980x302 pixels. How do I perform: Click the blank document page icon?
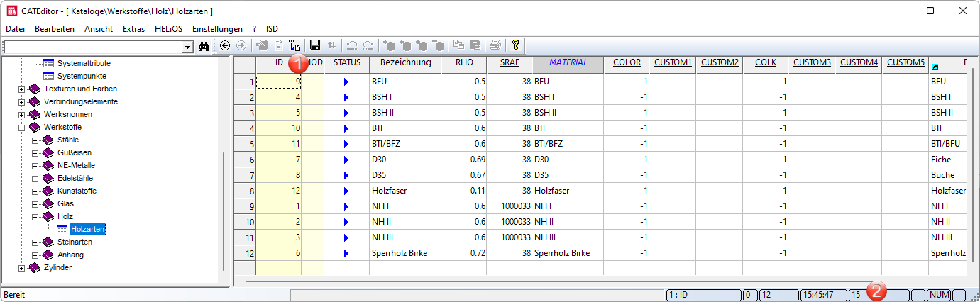[278, 45]
